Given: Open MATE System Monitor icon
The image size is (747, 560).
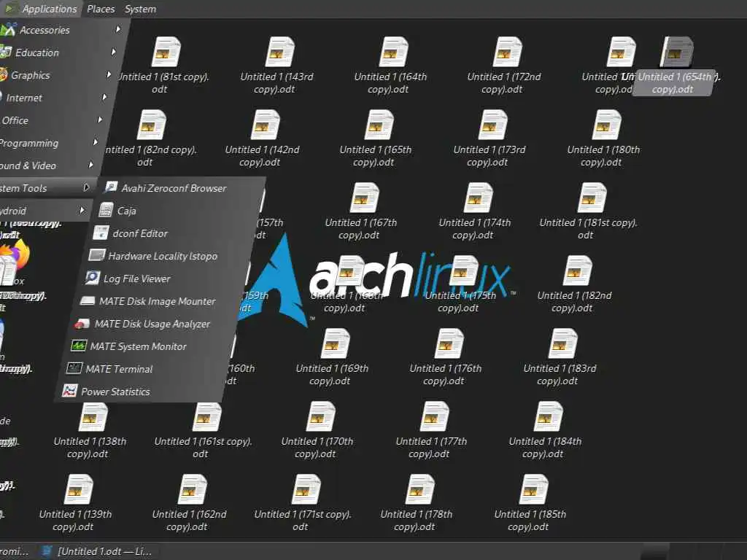Looking at the screenshot, I should [x=79, y=346].
